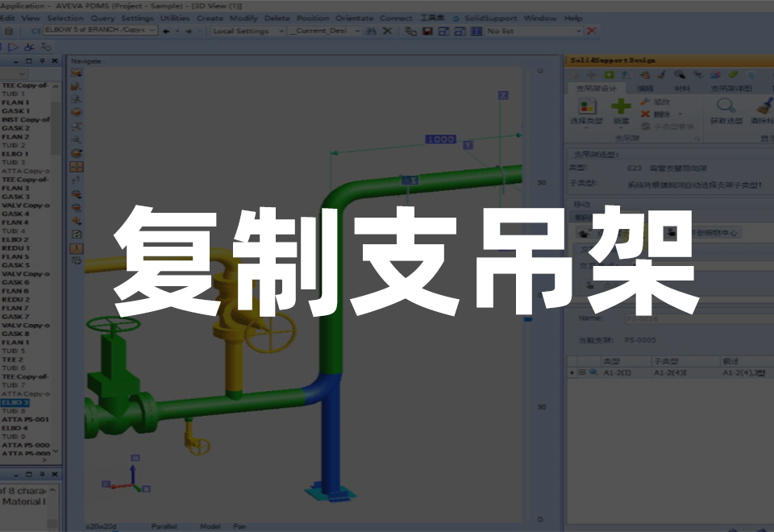Viewport: 774px width, 532px height.
Task: Open the No list dropdown
Action: (x=579, y=31)
